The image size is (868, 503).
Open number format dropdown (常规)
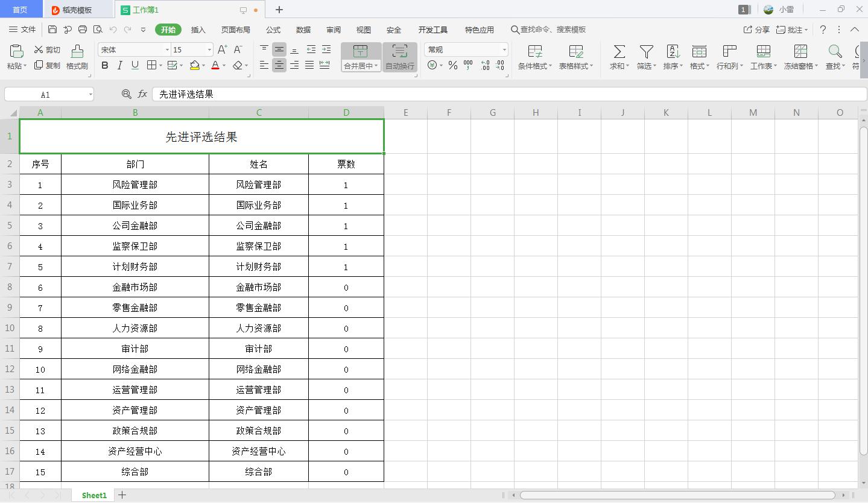click(x=504, y=49)
